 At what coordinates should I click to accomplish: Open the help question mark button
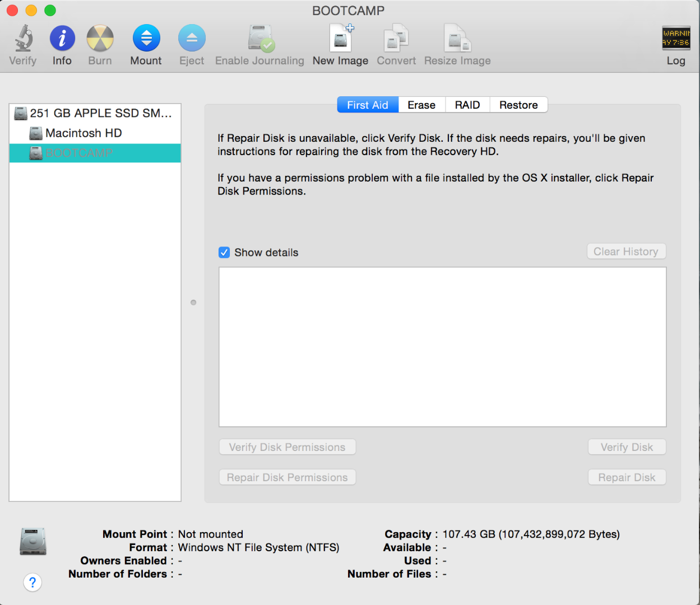coord(33,582)
